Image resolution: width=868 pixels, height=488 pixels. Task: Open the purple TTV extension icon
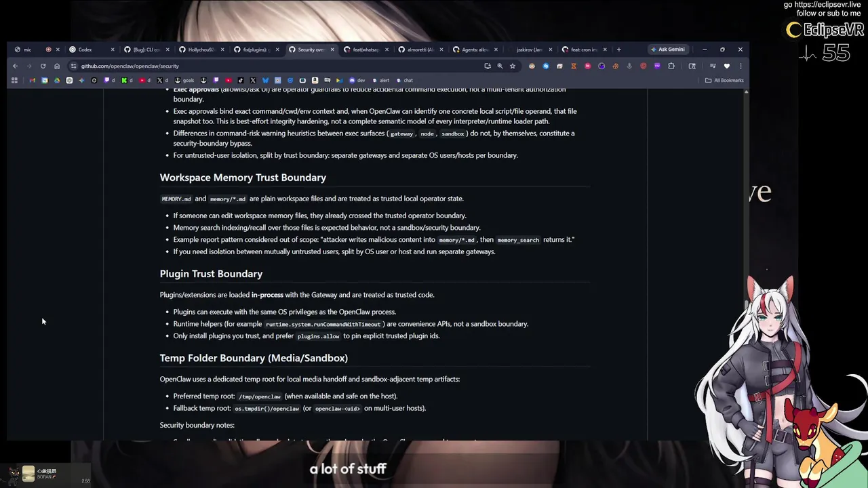click(657, 66)
